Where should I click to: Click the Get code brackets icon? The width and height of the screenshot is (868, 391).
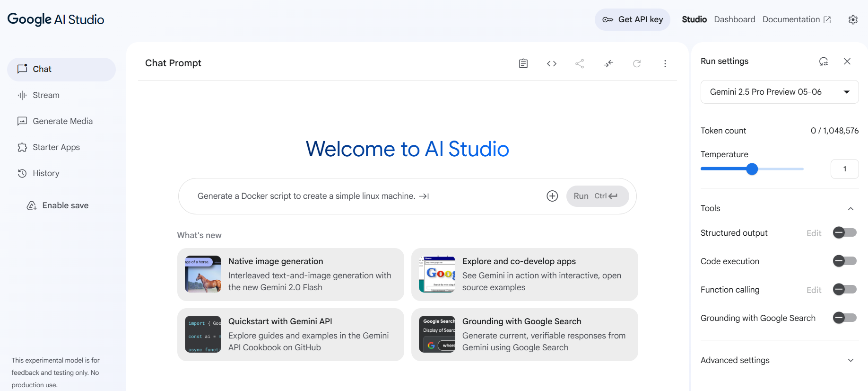(551, 63)
